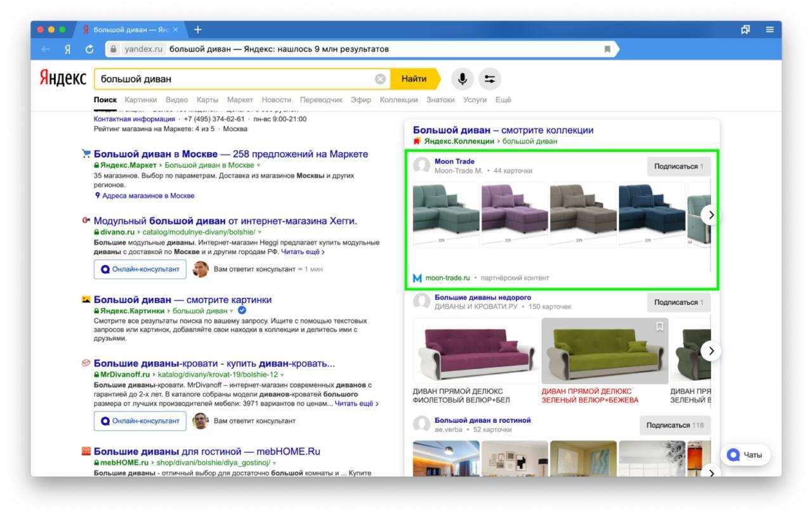Click the dark blue corner sofa thumbnail
Viewport: 812px width, 516px height.
(x=652, y=214)
